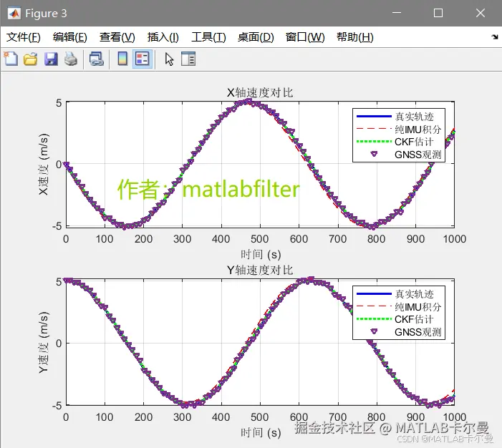Click the 500 tick label on top x-axis

(260, 239)
